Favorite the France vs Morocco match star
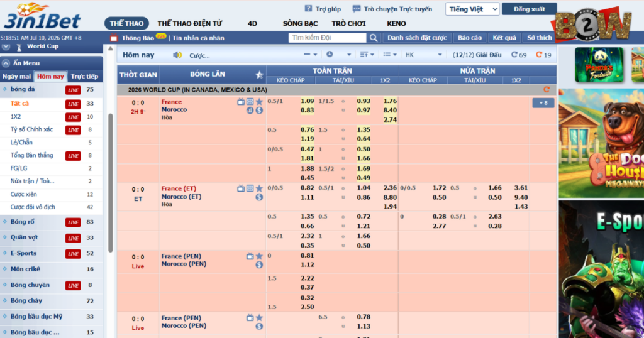 click(259, 102)
